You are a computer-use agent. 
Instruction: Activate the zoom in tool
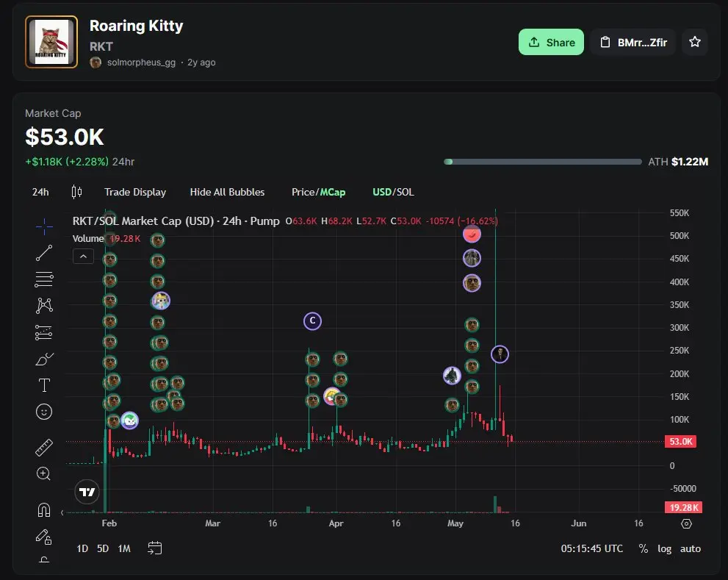click(x=44, y=473)
